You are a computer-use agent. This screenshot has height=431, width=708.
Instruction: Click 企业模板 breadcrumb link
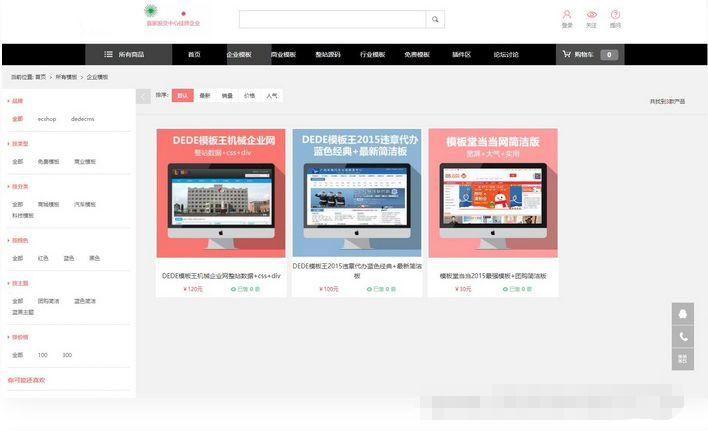tap(97, 77)
